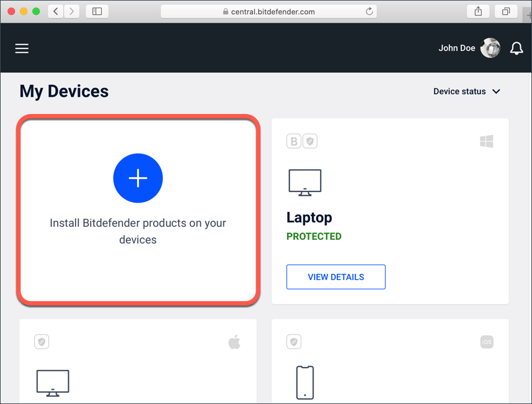Click the monitor icon on the Mac card
This screenshot has height=404, width=532.
tap(53, 384)
